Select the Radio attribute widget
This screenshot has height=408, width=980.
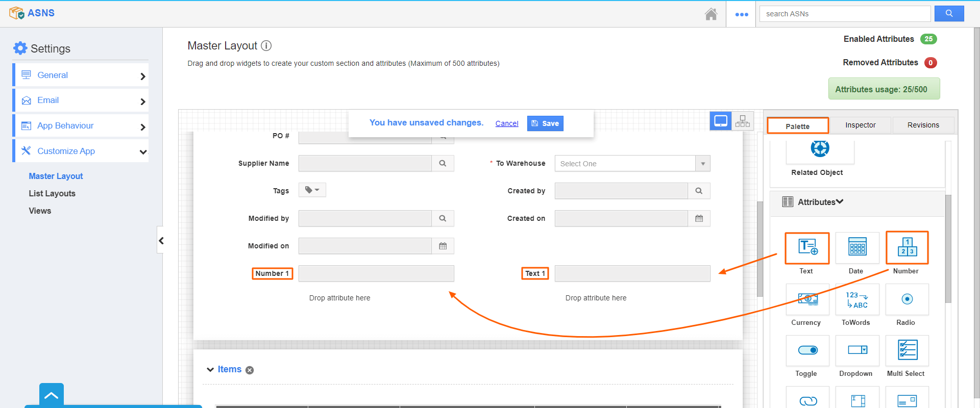click(907, 299)
